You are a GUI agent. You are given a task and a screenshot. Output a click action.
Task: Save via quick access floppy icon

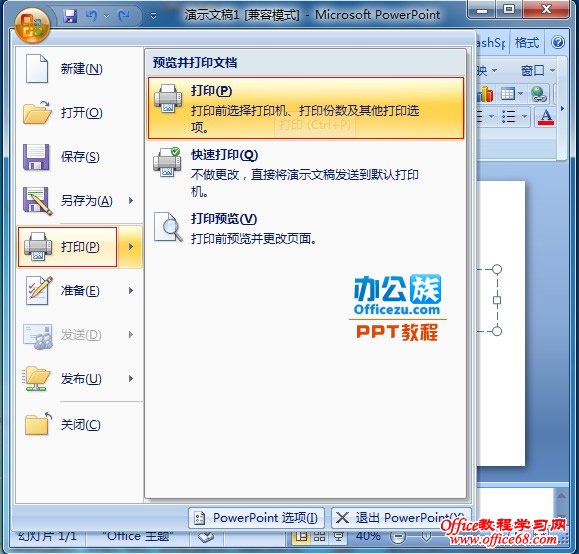[70, 16]
